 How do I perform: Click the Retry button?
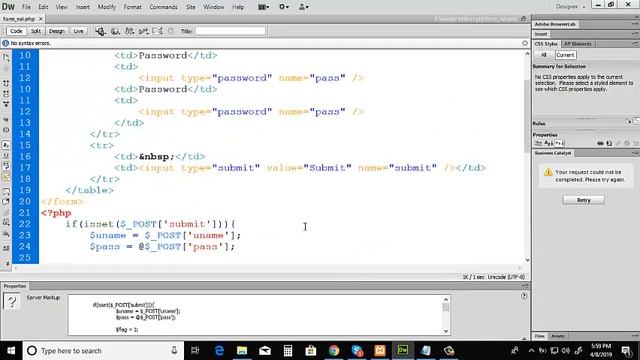[x=583, y=200]
